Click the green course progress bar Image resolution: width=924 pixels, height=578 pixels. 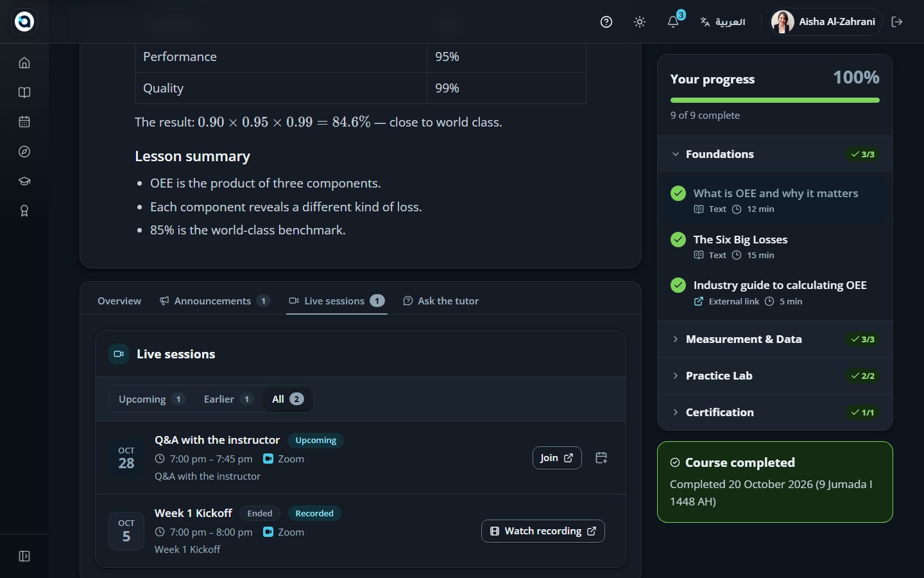tap(775, 100)
